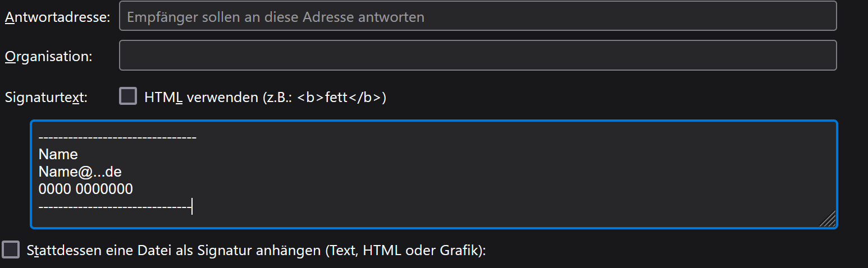This screenshot has width=868, height=268.
Task: Tick the Stattdessen eine Datei als Signatur checkbox
Action: click(x=11, y=250)
